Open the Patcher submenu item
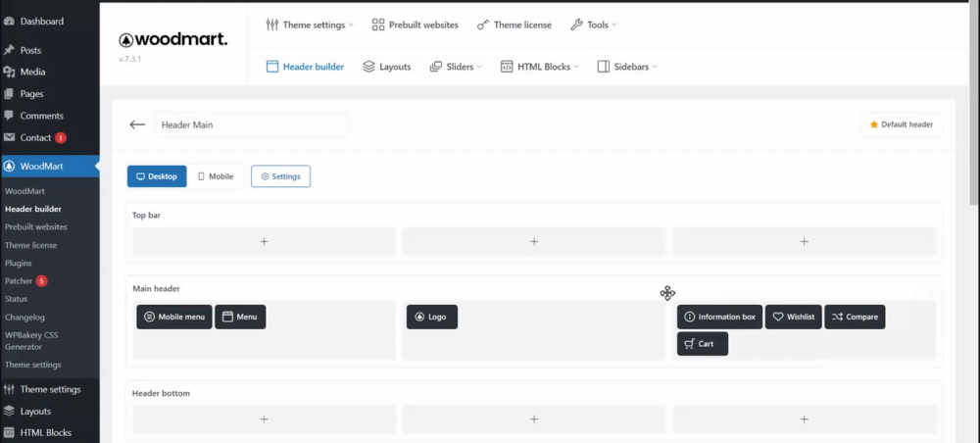Image resolution: width=980 pixels, height=443 pixels. point(18,281)
